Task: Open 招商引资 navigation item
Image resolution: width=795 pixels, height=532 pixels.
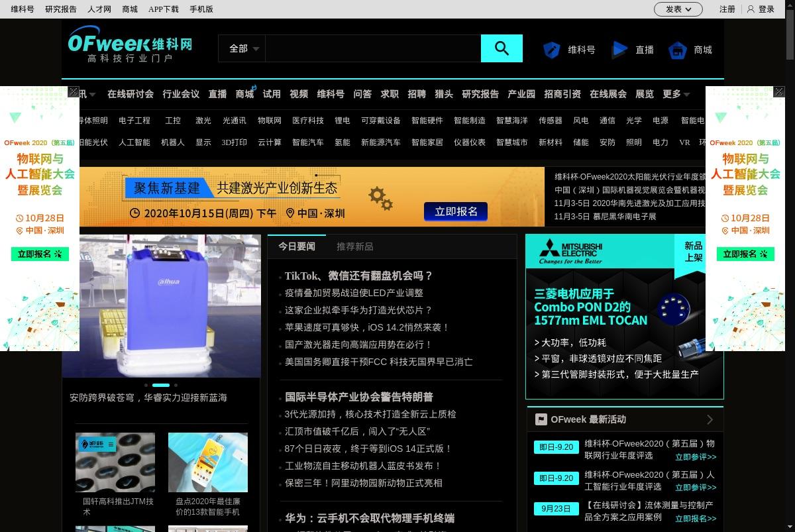Action: (562, 94)
